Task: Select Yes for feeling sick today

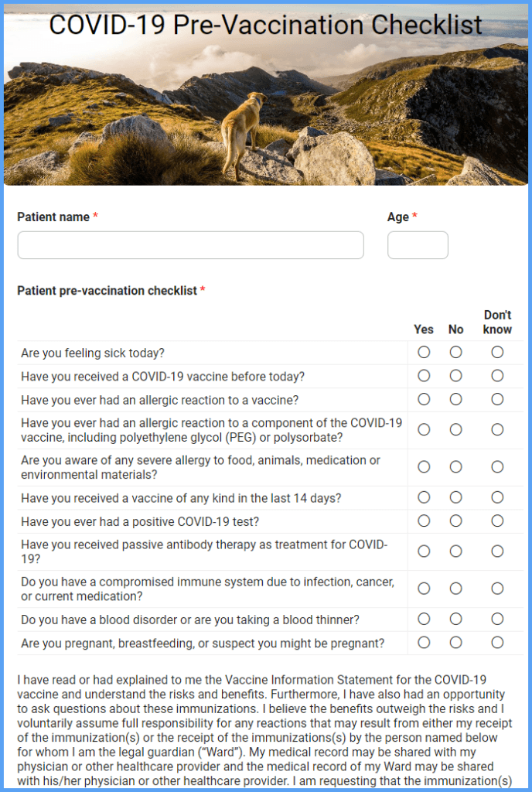Action: (x=424, y=352)
